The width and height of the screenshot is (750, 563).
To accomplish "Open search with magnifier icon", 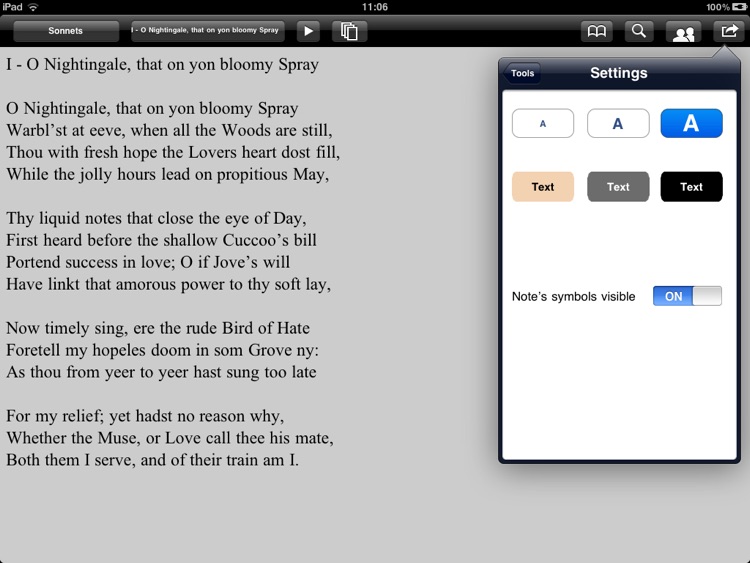I will tap(639, 32).
